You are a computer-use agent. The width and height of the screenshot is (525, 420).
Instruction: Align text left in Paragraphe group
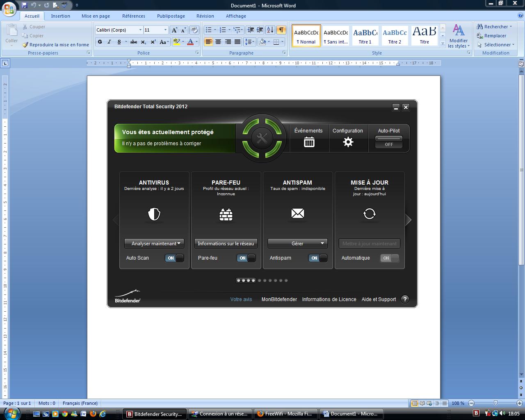pos(209,42)
